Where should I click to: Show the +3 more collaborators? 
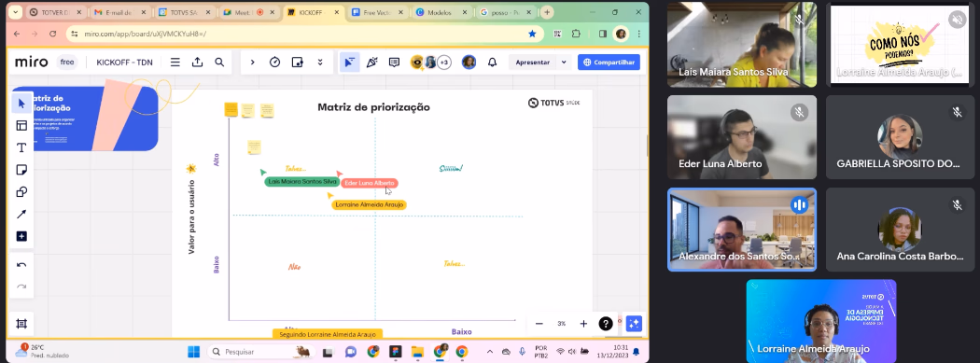tap(444, 63)
